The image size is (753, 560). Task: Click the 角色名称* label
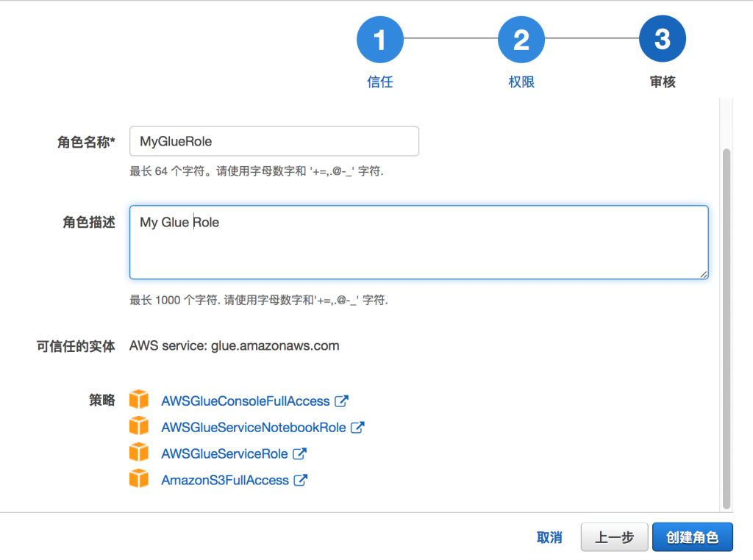tap(86, 142)
